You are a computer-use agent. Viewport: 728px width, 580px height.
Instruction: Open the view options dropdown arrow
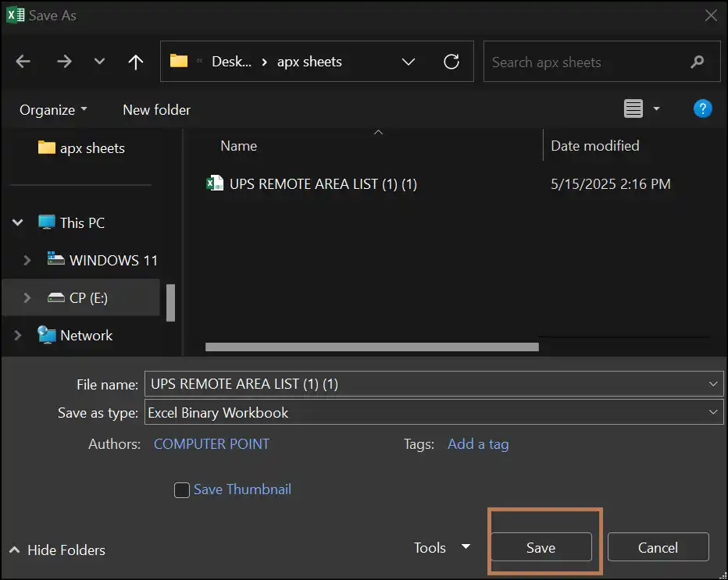(x=656, y=109)
